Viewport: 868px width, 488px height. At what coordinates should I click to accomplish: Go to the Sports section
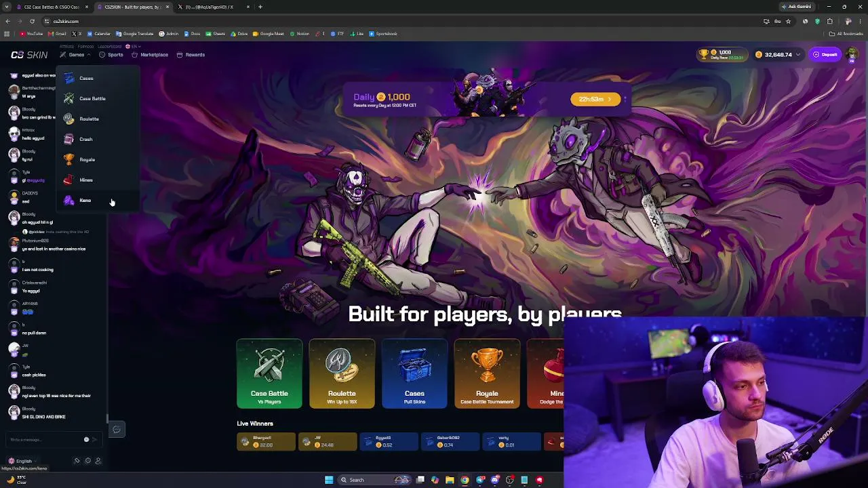pos(111,55)
